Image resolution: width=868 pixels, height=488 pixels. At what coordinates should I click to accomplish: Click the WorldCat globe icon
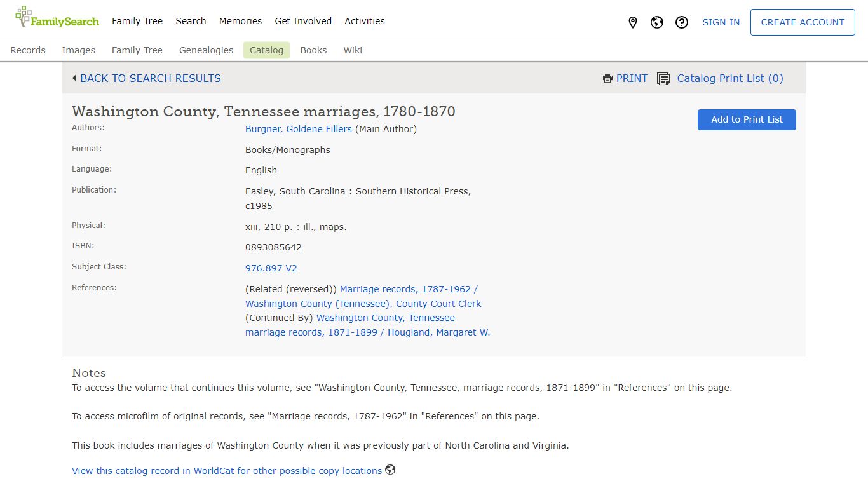(x=390, y=470)
